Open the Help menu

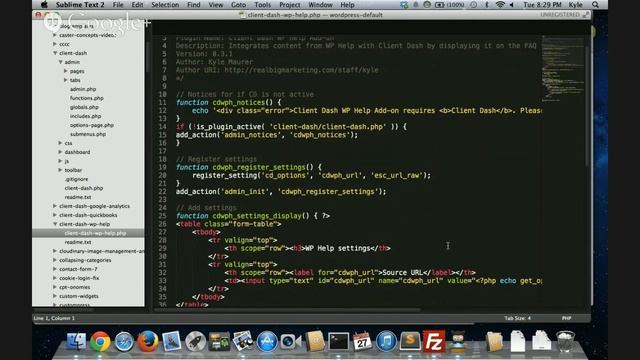point(347,5)
